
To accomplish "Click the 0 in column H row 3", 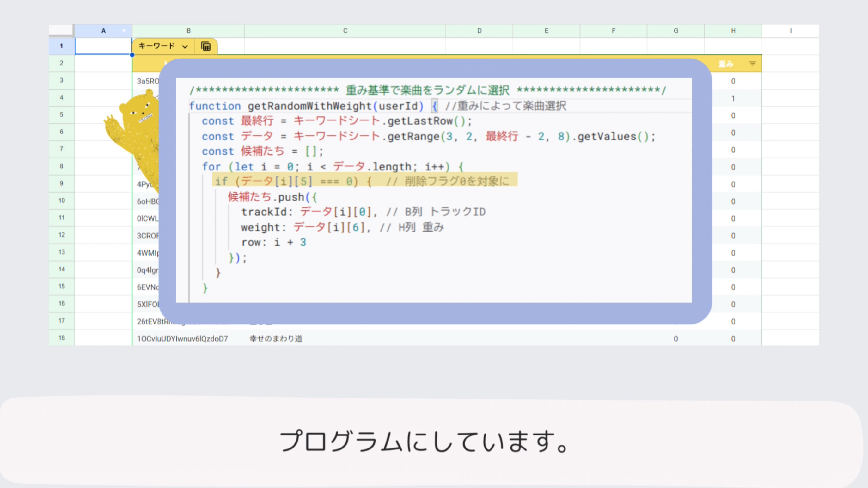I will 733,81.
